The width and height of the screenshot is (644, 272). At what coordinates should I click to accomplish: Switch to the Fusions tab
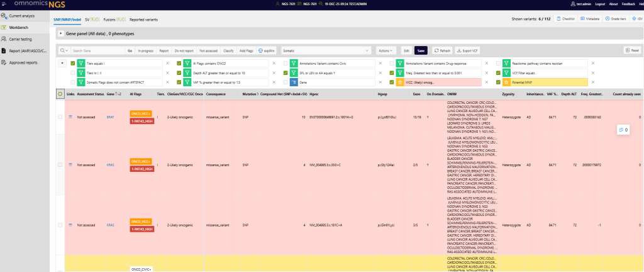click(x=114, y=20)
